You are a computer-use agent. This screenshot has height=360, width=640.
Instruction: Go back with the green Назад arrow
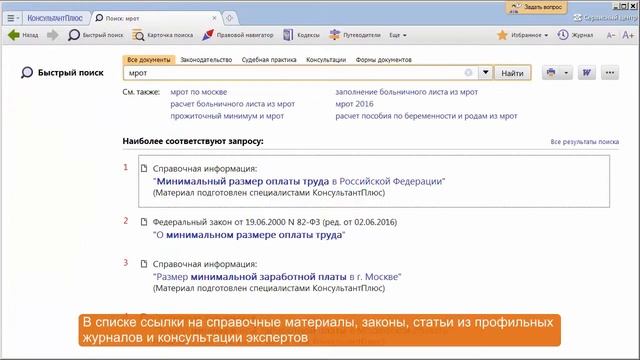[x=23, y=35]
